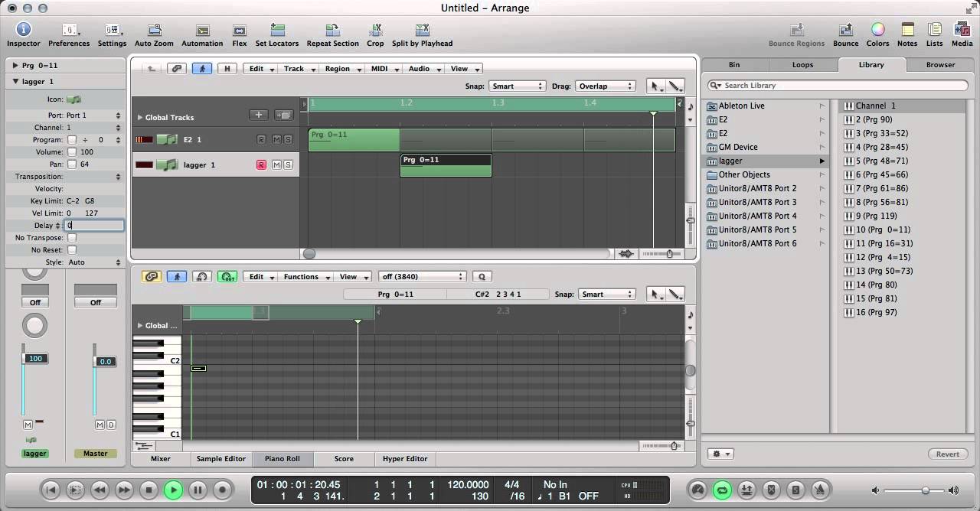Open the Piano Roll Functions menu

pos(306,277)
